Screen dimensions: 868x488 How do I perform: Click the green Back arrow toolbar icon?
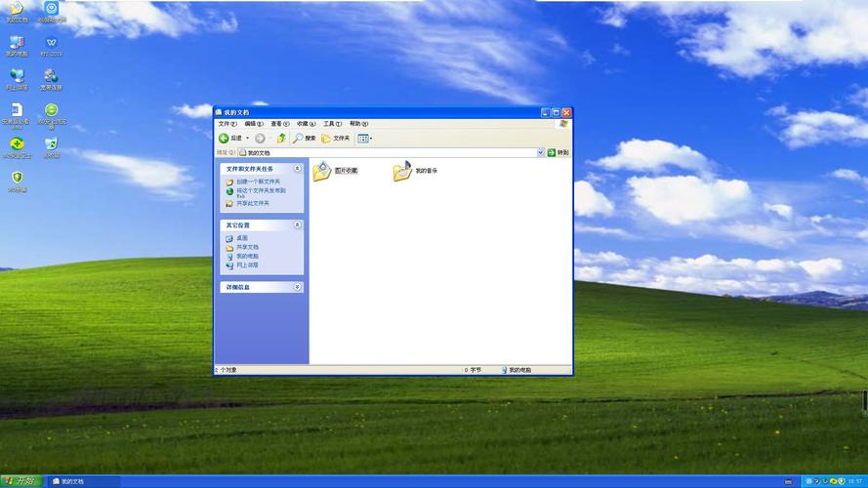pos(224,139)
